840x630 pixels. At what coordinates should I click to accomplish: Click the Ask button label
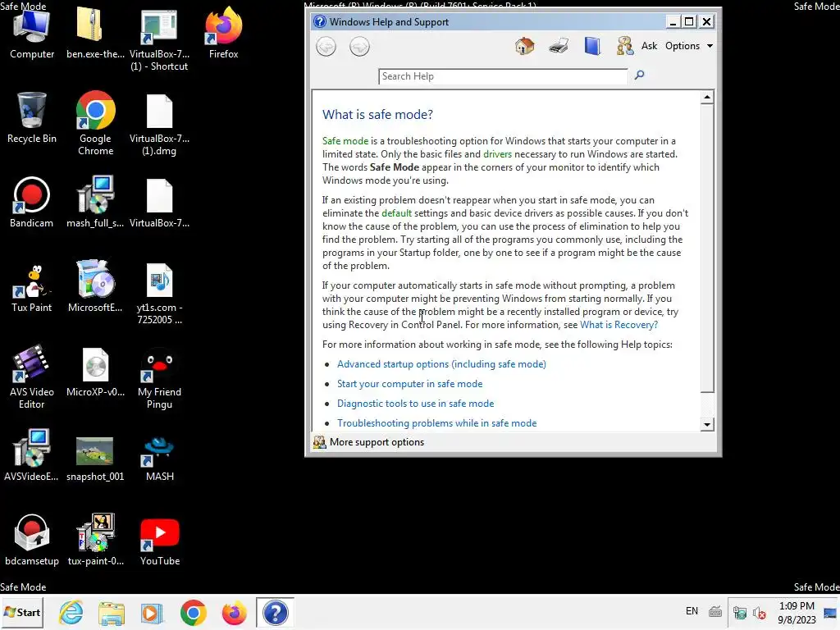click(649, 46)
